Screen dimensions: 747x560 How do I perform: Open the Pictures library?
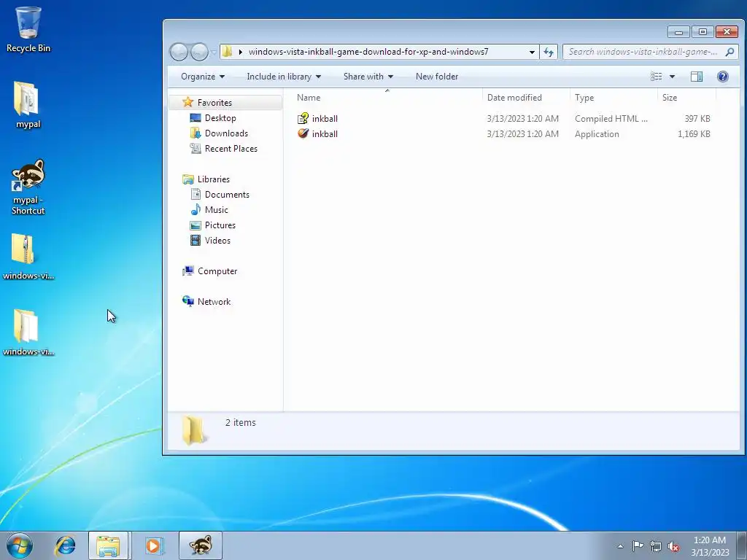click(220, 225)
